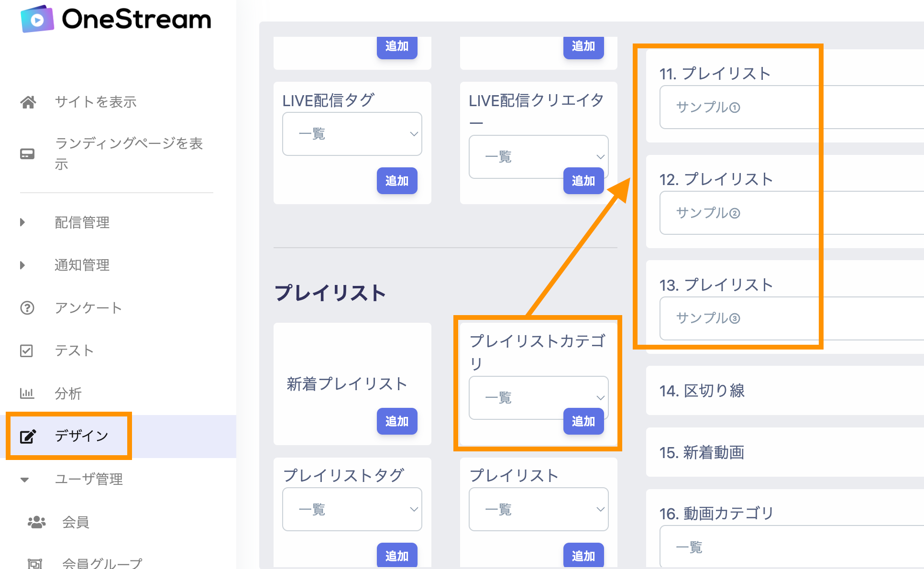The image size is (924, 569).
Task: Open サイトを表示 menu item
Action: 96,102
